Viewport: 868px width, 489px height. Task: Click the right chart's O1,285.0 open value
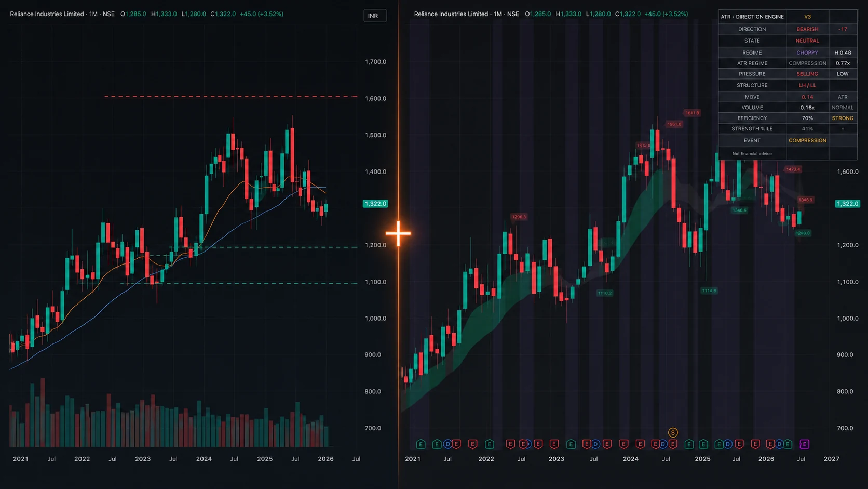pos(538,14)
